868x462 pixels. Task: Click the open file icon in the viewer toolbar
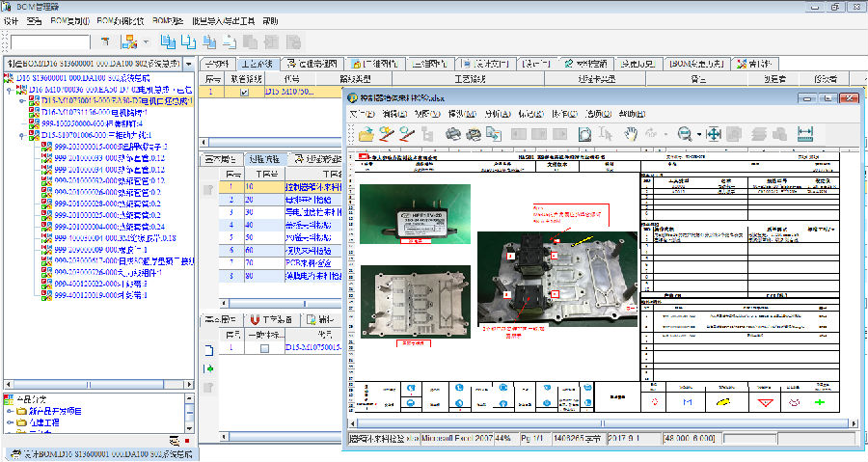point(366,134)
